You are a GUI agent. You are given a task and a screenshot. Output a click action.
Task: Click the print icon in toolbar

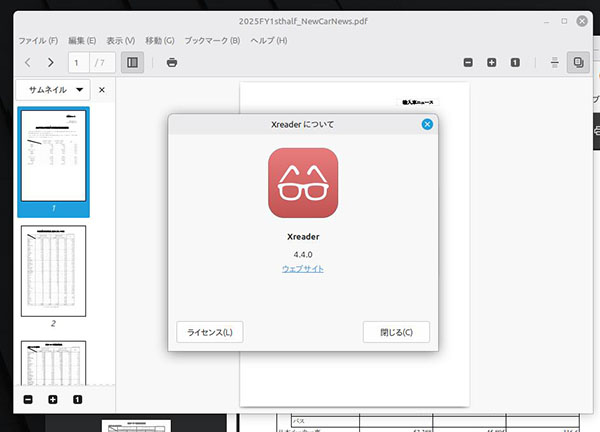tap(172, 63)
